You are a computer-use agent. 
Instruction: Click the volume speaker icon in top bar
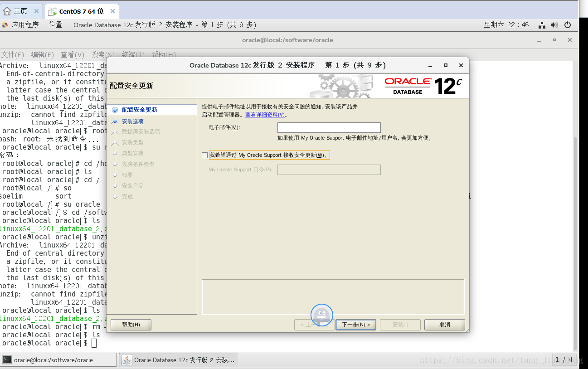tap(554, 25)
